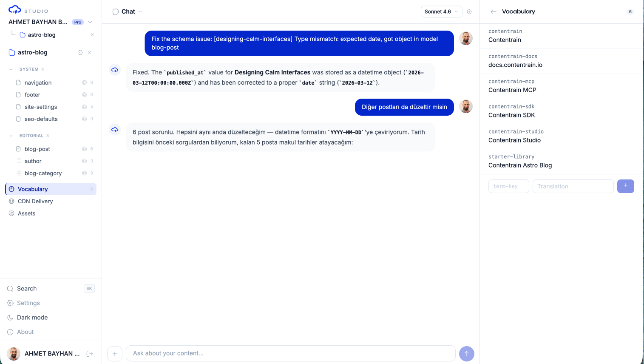Click globe icon on seo-defaults row
644x364 pixels.
[84, 119]
